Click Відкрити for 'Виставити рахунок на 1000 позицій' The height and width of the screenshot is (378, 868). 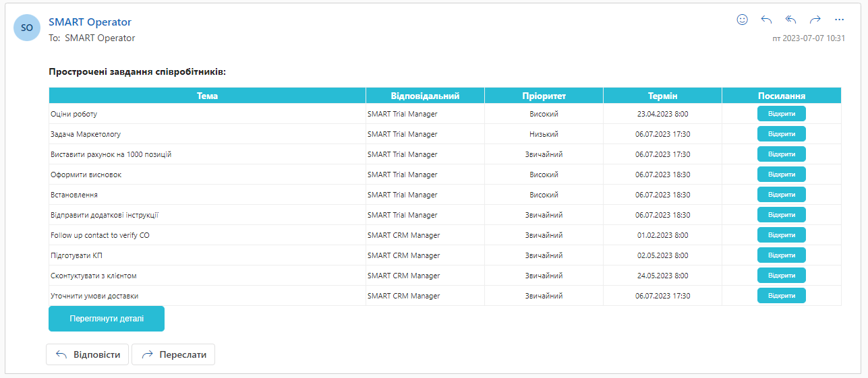pyautogui.click(x=781, y=154)
